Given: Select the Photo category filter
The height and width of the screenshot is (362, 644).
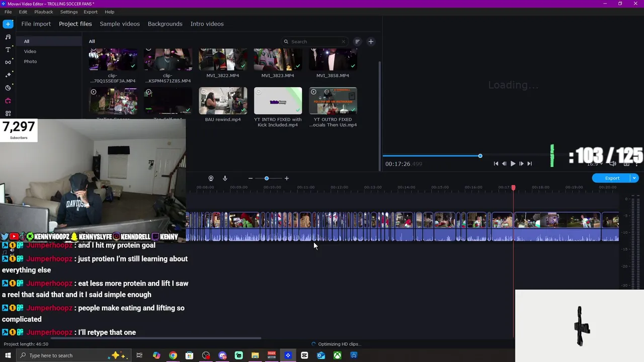Looking at the screenshot, I should [x=30, y=61].
